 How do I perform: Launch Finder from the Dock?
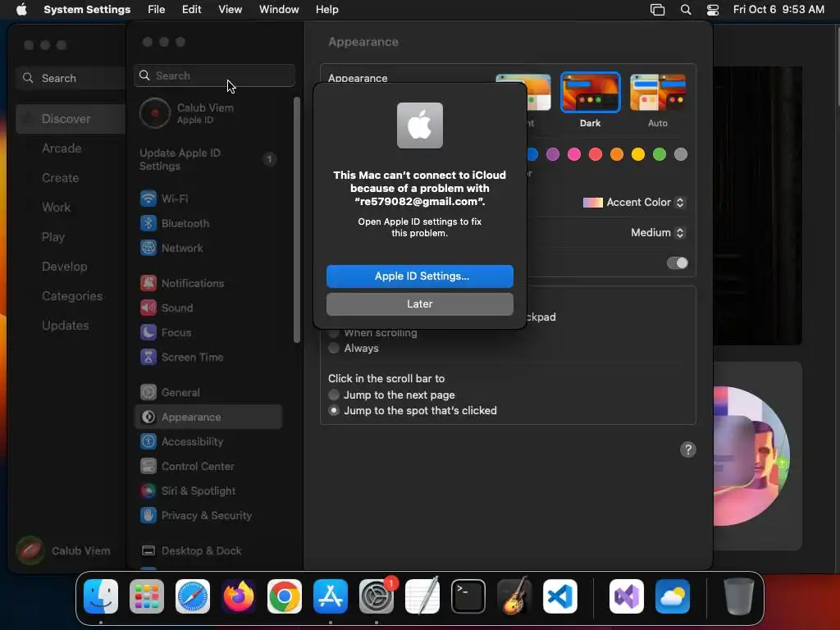(x=101, y=596)
